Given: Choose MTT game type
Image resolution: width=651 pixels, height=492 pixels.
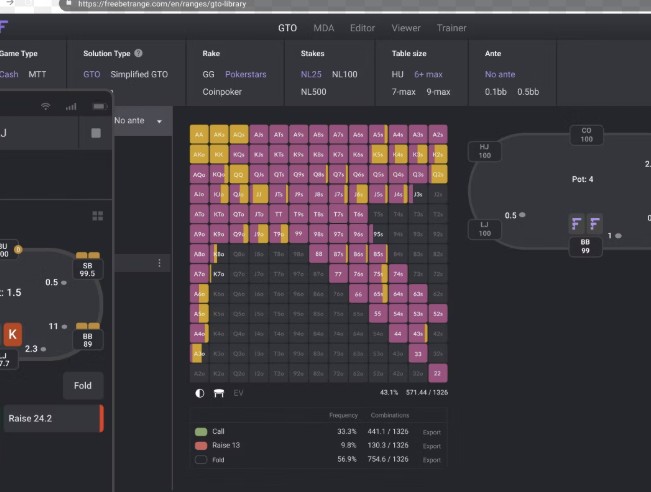Looking at the screenshot, I should click(37, 74).
